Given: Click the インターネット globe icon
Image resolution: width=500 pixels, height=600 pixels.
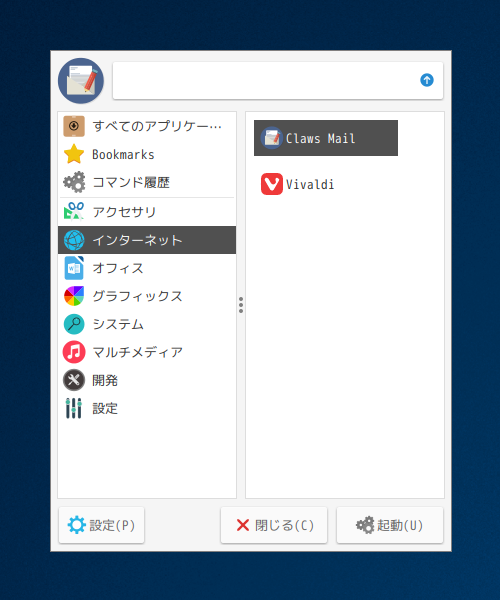Looking at the screenshot, I should pos(74,240).
